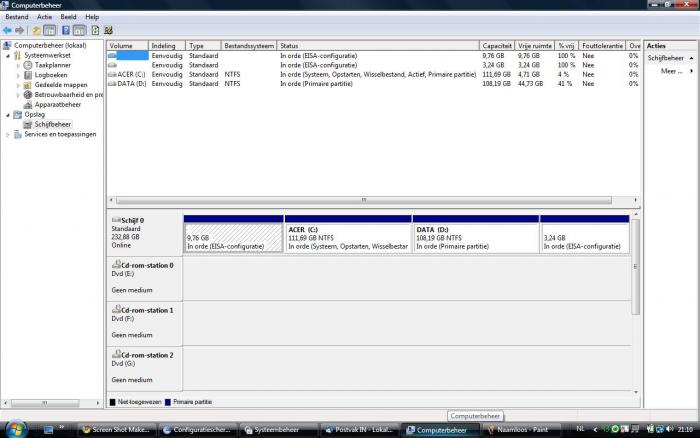The image size is (700, 438).
Task: Click the Up one level folder icon
Action: pos(37,30)
